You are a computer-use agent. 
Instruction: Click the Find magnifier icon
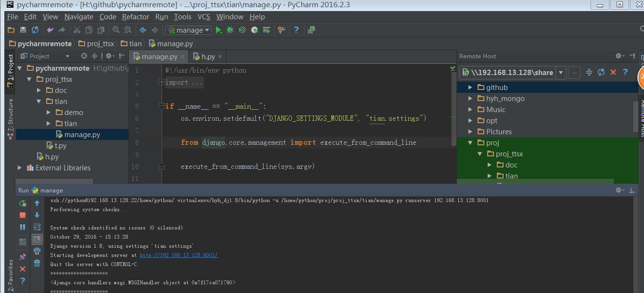tap(116, 30)
